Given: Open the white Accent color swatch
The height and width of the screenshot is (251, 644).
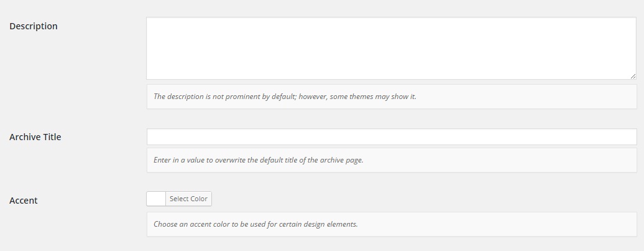Looking at the screenshot, I should pyautogui.click(x=156, y=199).
